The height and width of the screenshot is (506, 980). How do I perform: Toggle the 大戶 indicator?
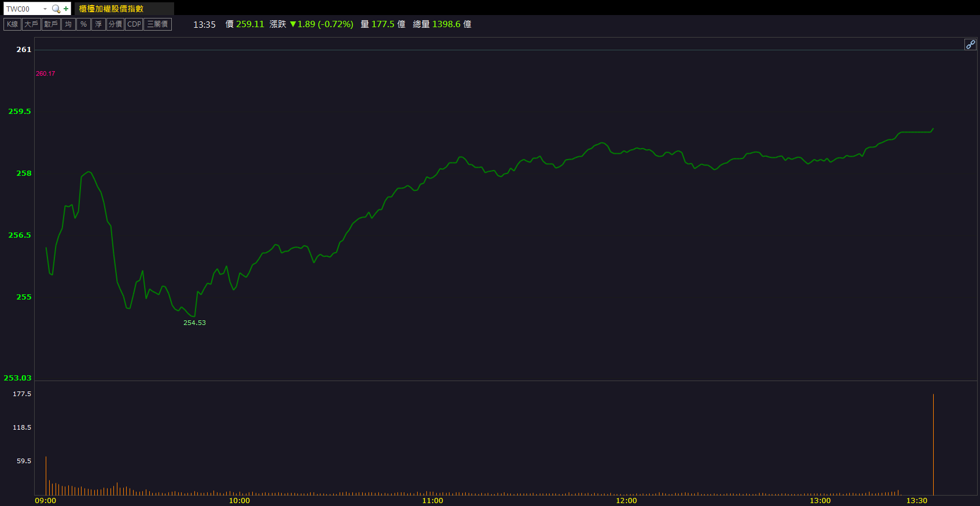(31, 24)
